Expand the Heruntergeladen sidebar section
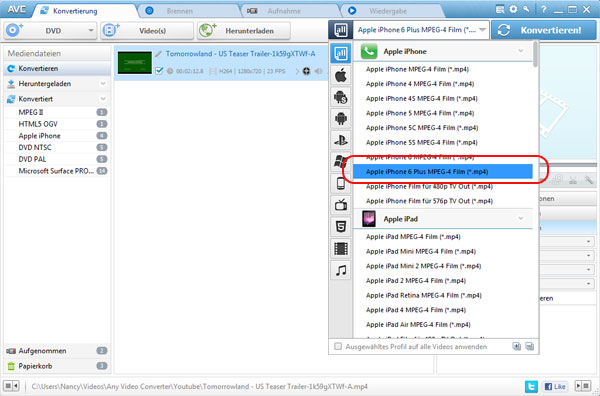600x396 pixels. [103, 83]
